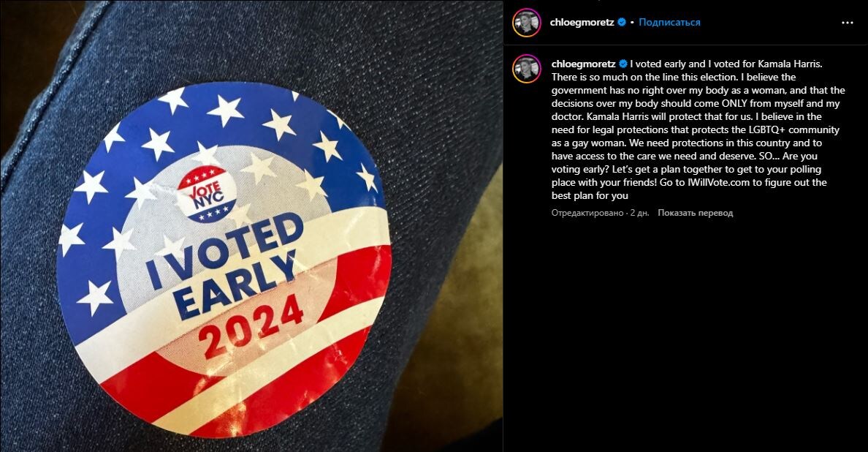The width and height of the screenshot is (868, 452).
Task: Click the empty black area below the caption
Action: click(685, 332)
